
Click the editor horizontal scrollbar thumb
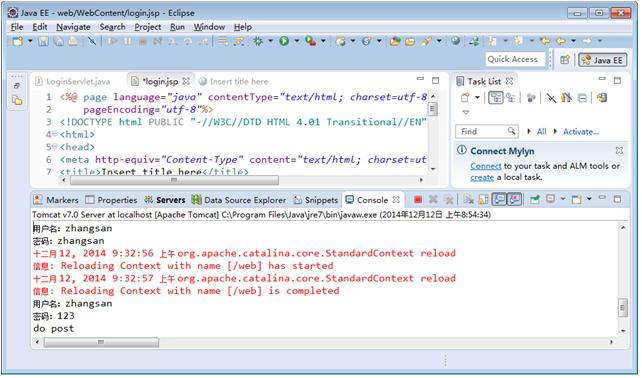coord(174,180)
